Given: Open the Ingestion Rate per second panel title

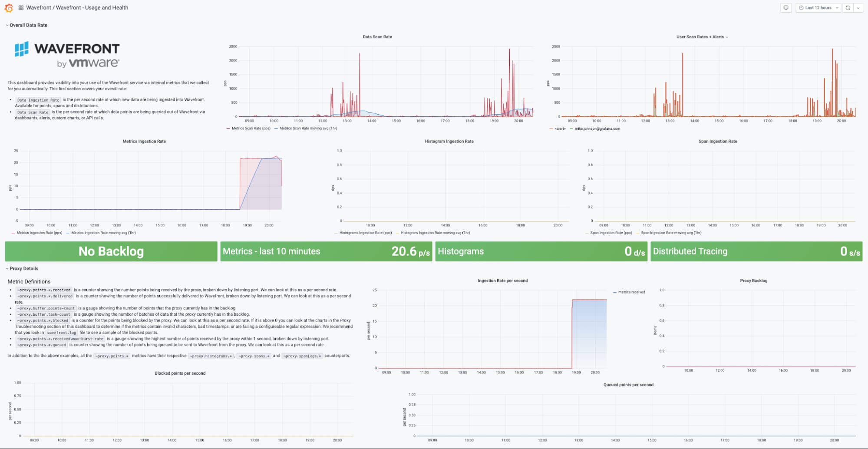Looking at the screenshot, I should (503, 281).
